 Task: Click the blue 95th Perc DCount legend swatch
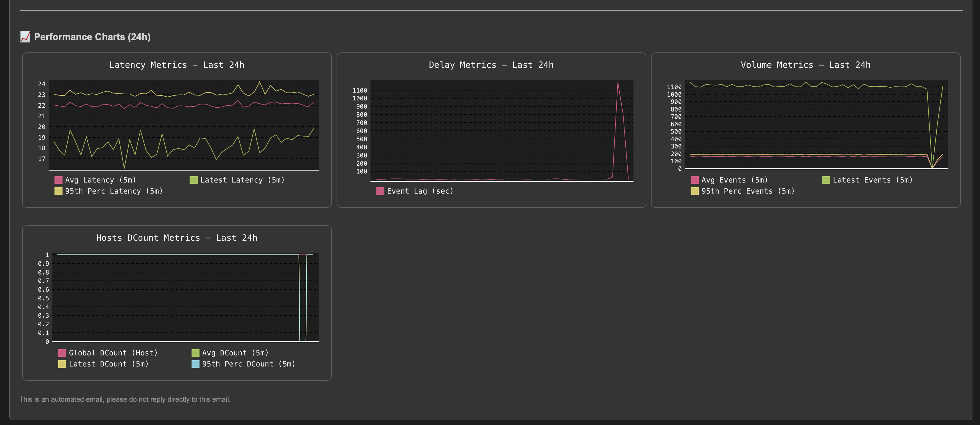pos(195,364)
